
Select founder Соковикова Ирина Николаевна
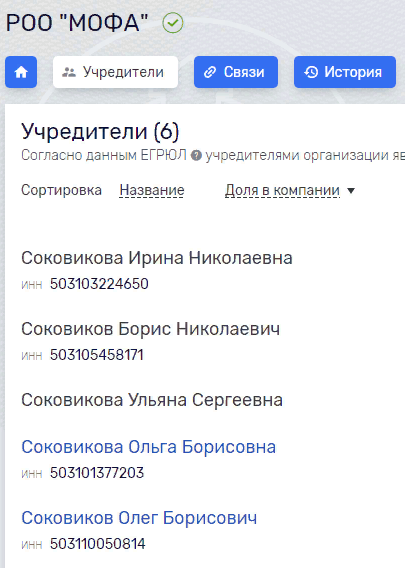point(157,258)
